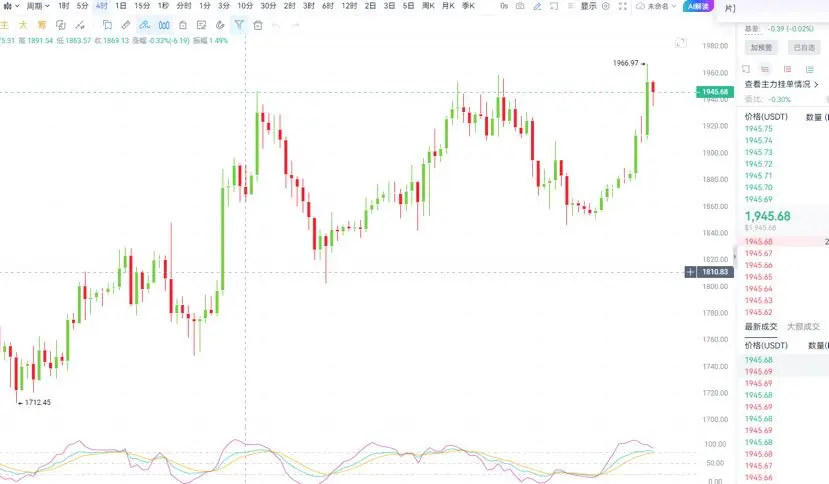Select the parallel channel bars tool
The height and width of the screenshot is (484, 829).
164,25
